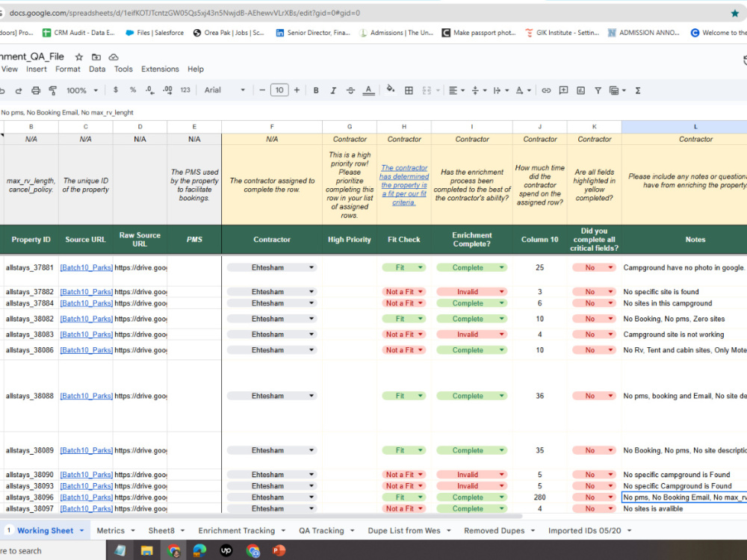Open critical fields dropdown for allstays_38096
Image resolution: width=747 pixels, height=560 pixels.
click(x=610, y=497)
